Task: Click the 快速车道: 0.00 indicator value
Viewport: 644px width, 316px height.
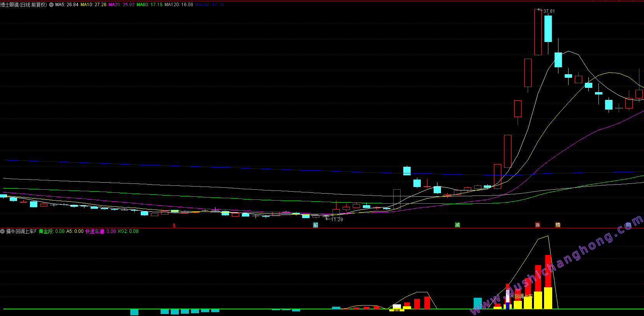Action: [100, 231]
